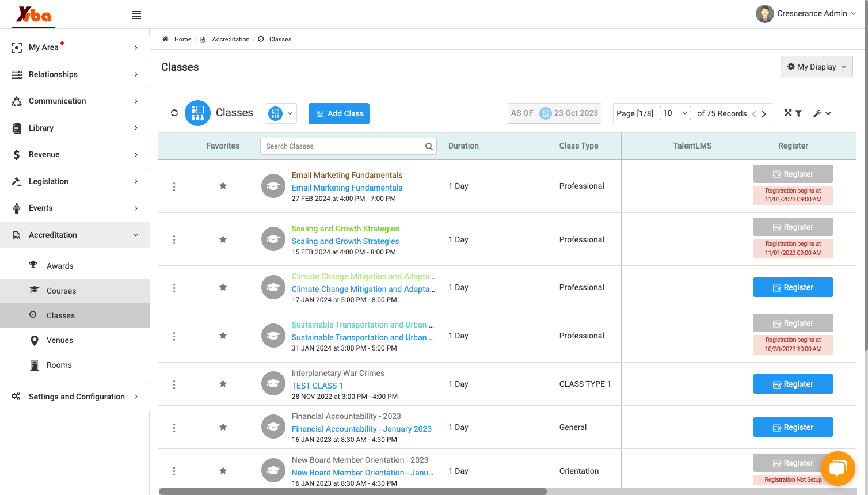
Task: Register for TEST CLASS 1
Action: [793, 384]
